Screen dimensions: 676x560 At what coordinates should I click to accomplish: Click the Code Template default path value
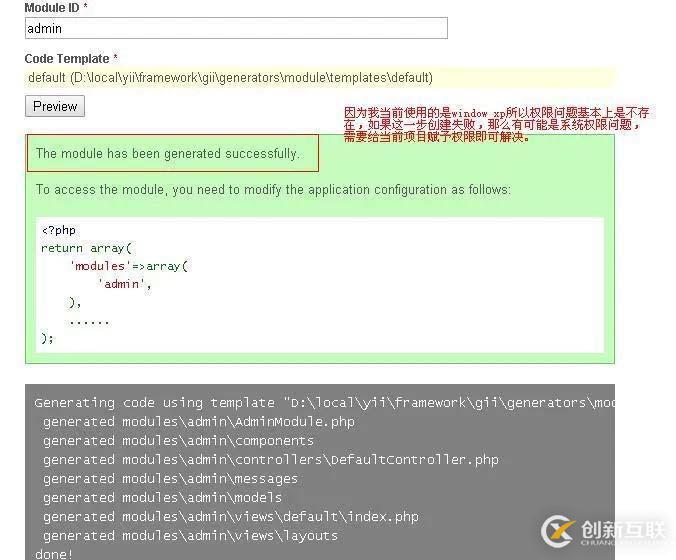click(x=231, y=78)
